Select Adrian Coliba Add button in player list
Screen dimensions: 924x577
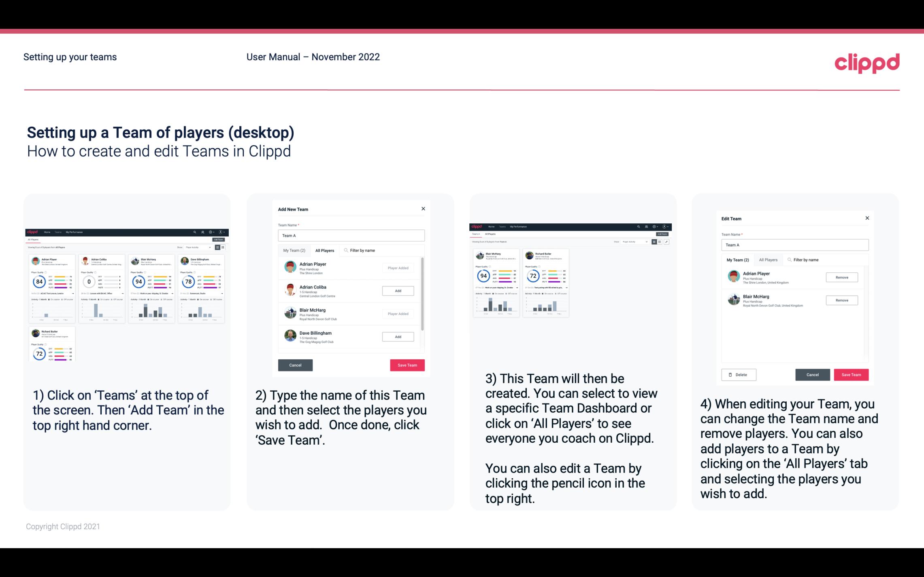point(398,290)
